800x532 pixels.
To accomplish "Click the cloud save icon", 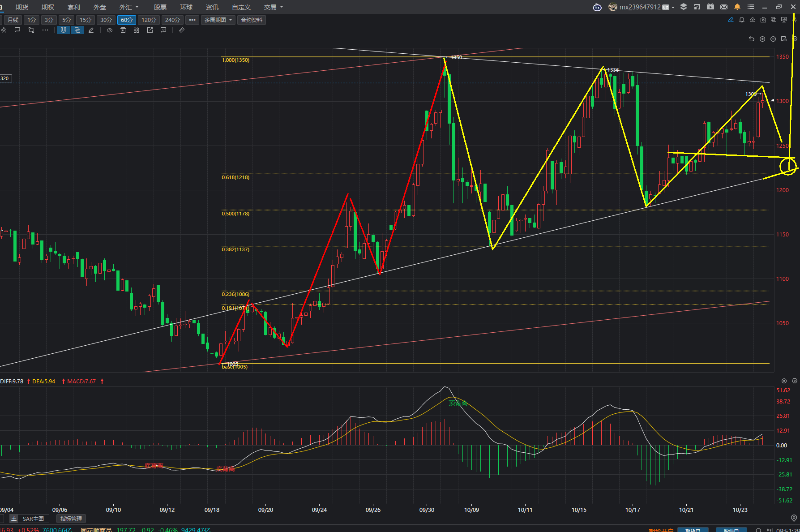I will click(753, 20).
